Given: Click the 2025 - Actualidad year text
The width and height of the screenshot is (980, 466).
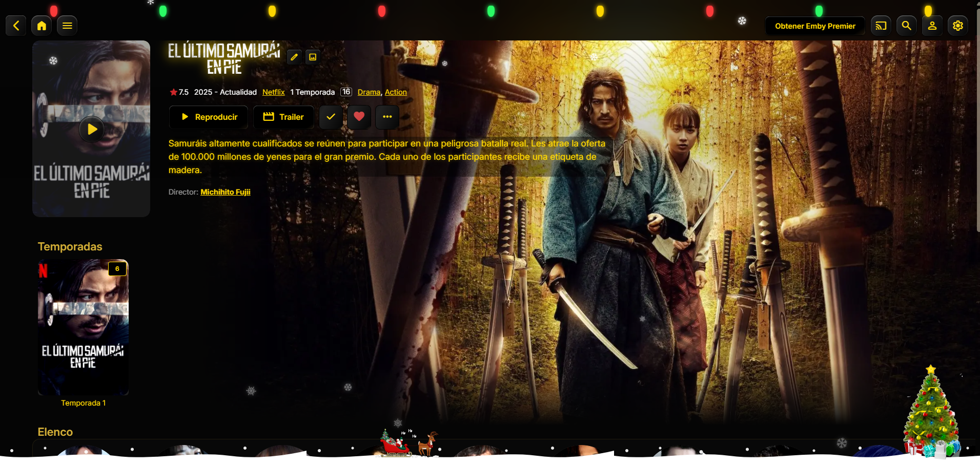Looking at the screenshot, I should [x=226, y=92].
